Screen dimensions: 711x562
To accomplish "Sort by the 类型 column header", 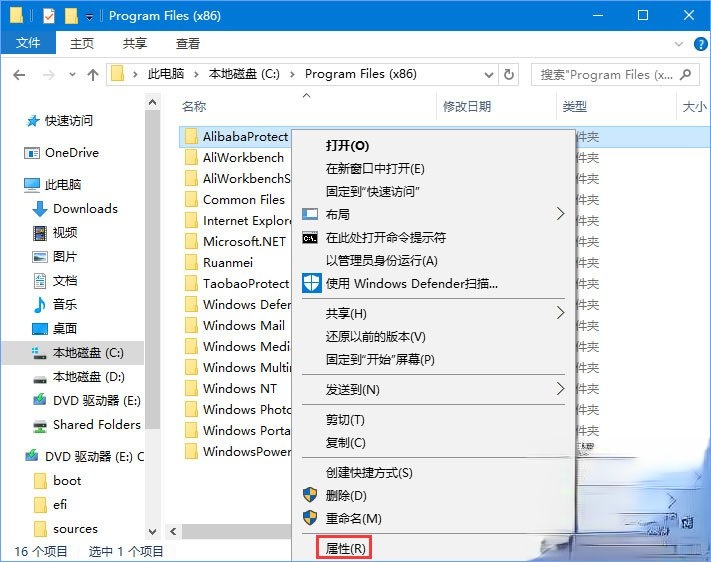I will pyautogui.click(x=575, y=107).
